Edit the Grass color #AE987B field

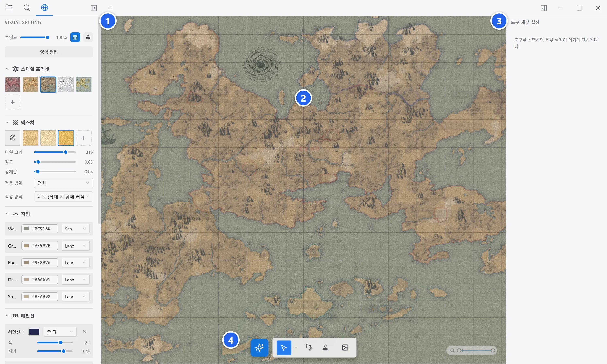(x=40, y=245)
